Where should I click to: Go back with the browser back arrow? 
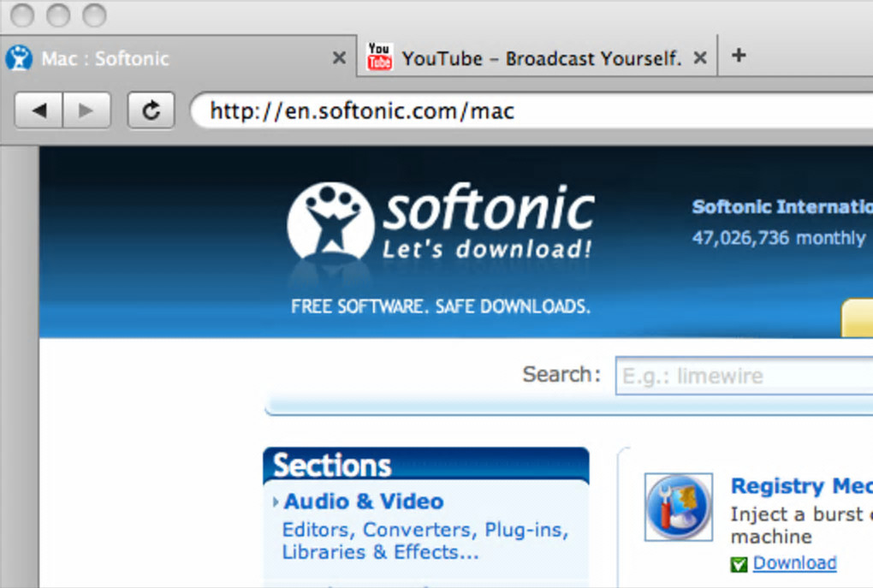[39, 110]
